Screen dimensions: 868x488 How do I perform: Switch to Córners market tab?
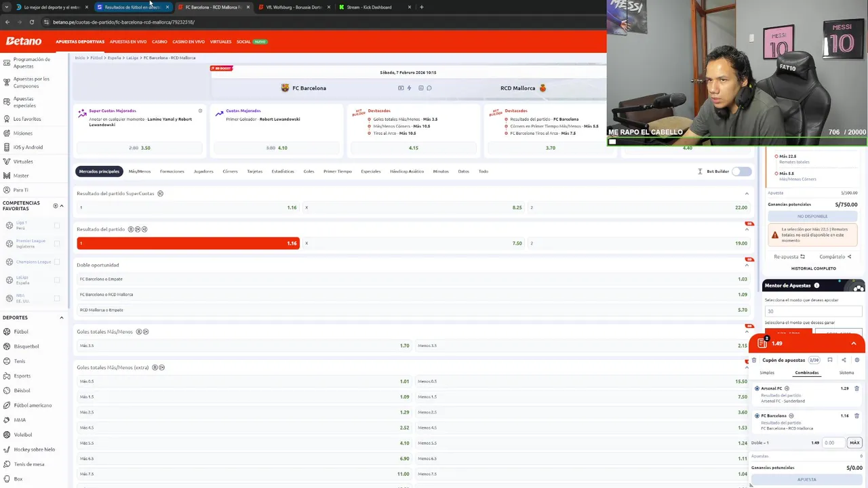pyautogui.click(x=230, y=171)
